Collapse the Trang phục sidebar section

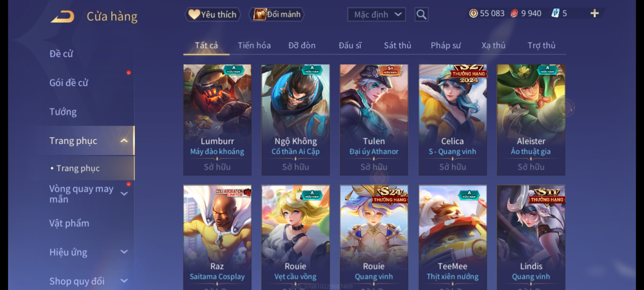124,141
